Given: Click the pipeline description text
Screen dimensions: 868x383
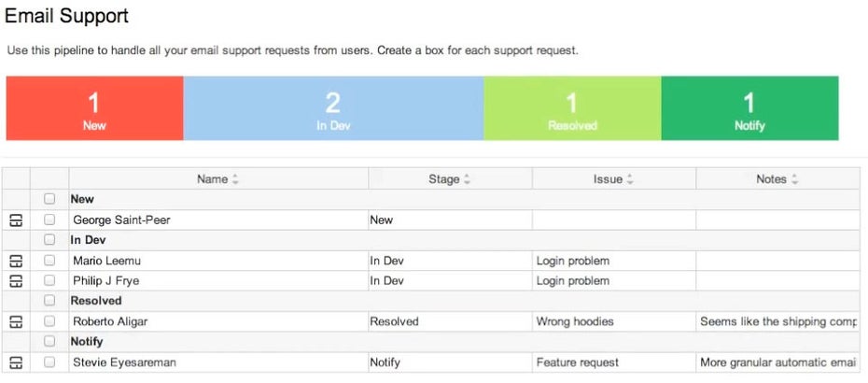Looking at the screenshot, I should point(293,50).
